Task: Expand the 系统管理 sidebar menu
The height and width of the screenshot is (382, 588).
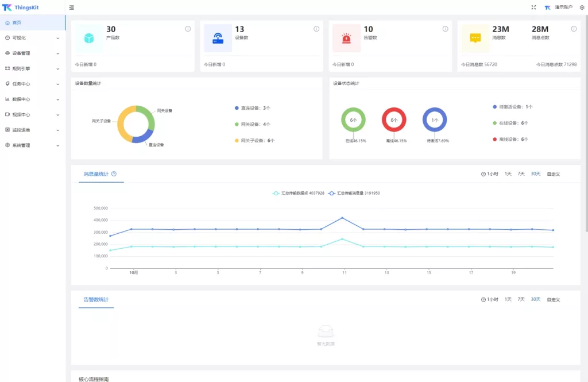Action: (x=32, y=145)
